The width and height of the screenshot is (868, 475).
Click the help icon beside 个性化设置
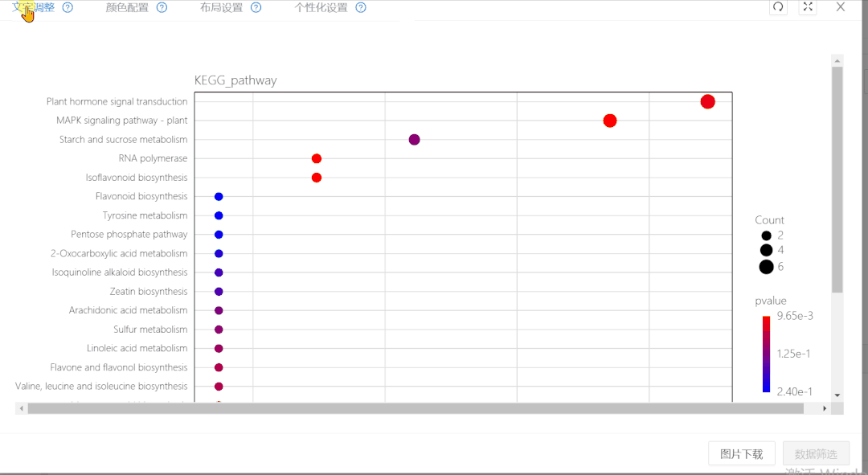point(361,8)
